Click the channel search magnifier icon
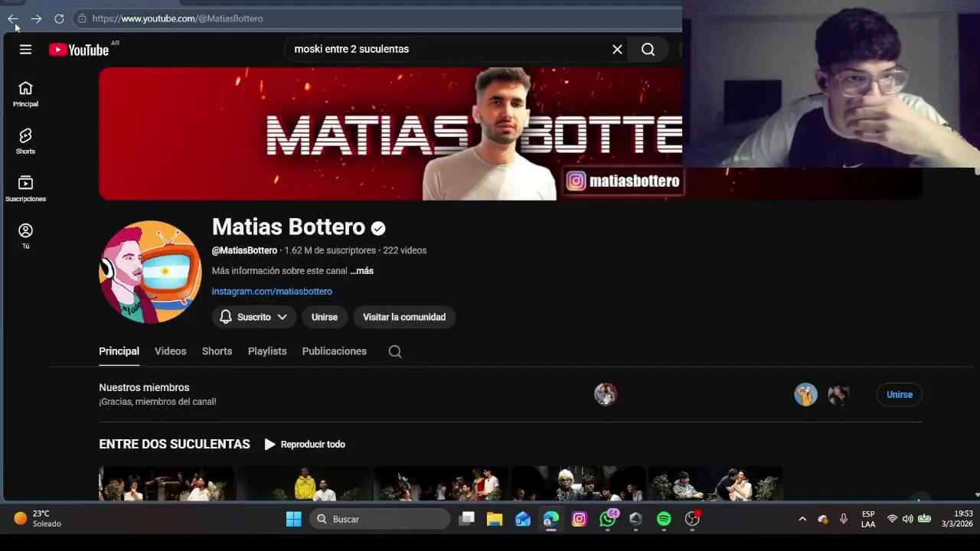980x551 pixels. 395,351
